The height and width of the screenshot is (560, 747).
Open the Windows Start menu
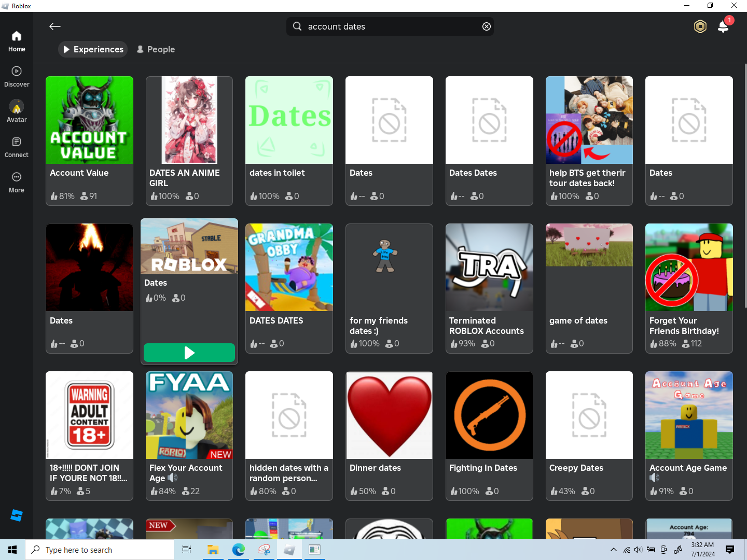(12, 550)
